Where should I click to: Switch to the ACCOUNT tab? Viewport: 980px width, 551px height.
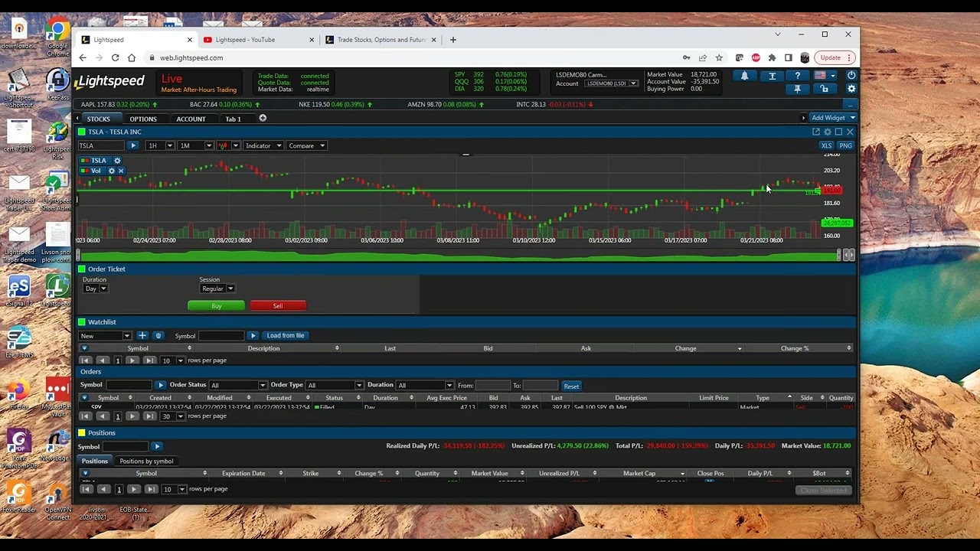pyautogui.click(x=191, y=119)
